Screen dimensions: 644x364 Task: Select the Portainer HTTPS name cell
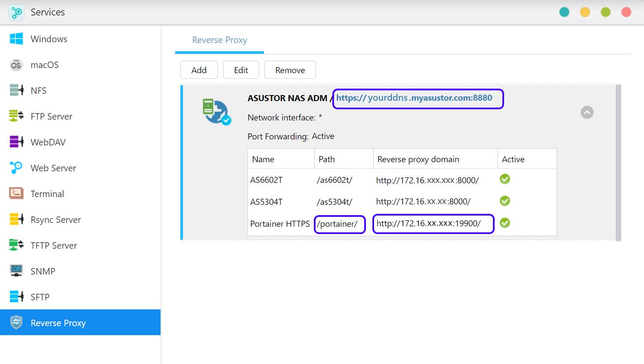pyautogui.click(x=280, y=224)
